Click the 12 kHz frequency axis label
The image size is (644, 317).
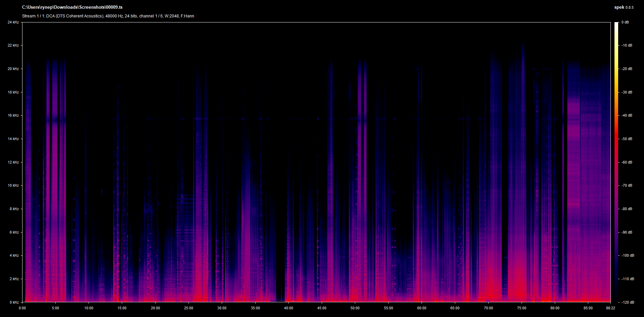[13, 163]
